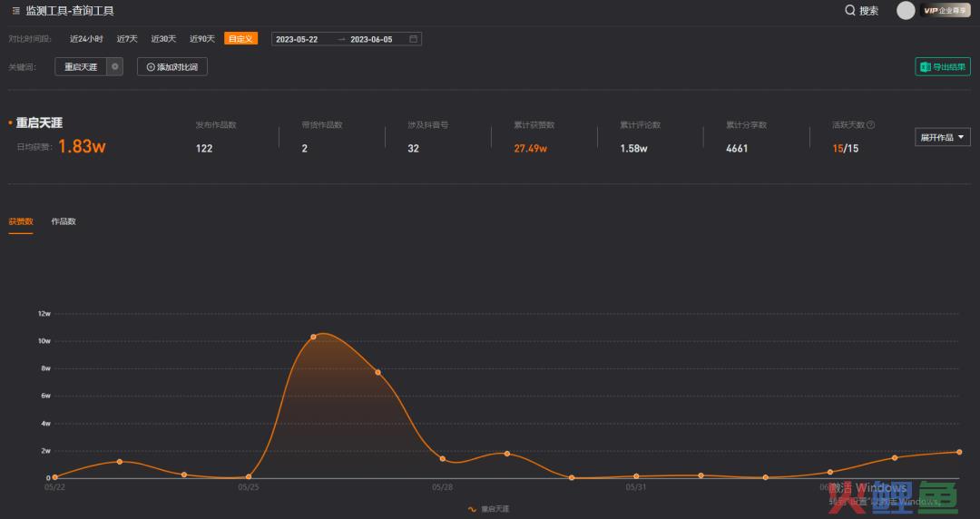Remove the 重启天涯 keyword tag
The width and height of the screenshot is (980, 519).
pyautogui.click(x=114, y=67)
